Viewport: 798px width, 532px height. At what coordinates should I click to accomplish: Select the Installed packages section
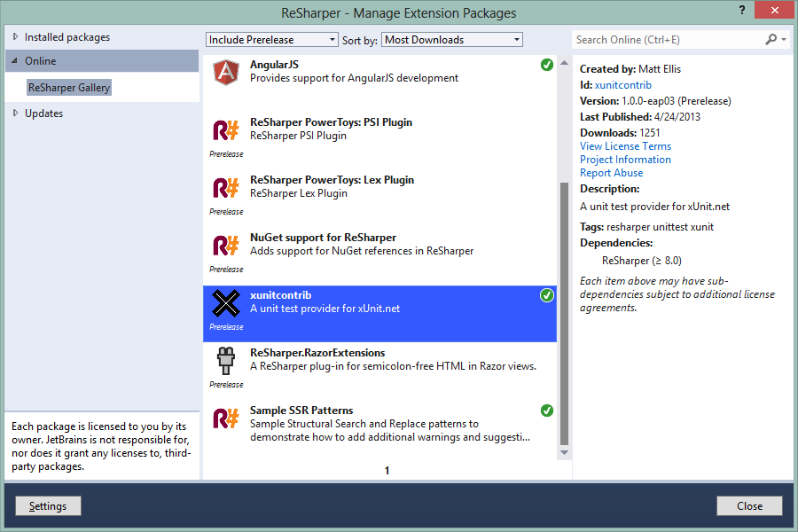[67, 37]
